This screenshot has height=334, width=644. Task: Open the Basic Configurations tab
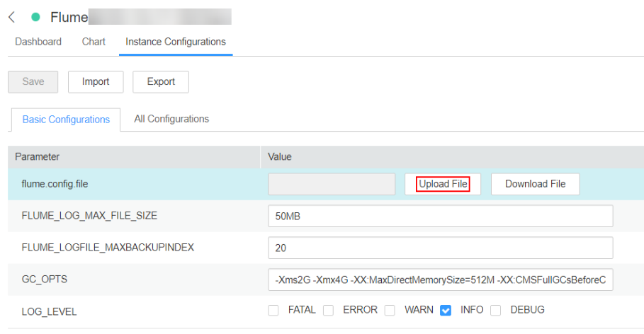coord(66,120)
